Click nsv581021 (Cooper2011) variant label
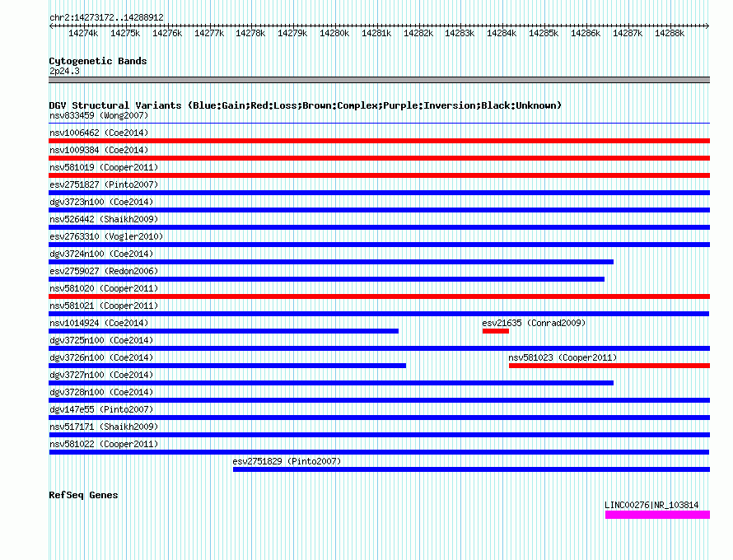 pyautogui.click(x=104, y=306)
